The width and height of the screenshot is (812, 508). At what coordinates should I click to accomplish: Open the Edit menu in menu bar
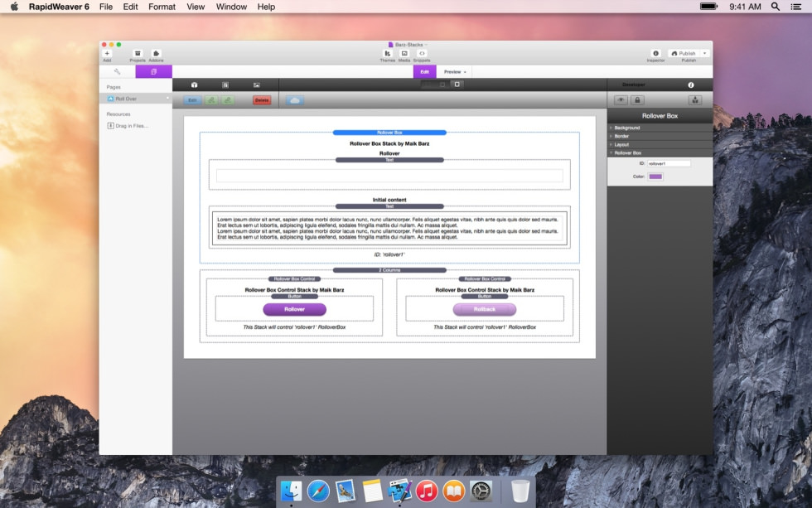[131, 7]
